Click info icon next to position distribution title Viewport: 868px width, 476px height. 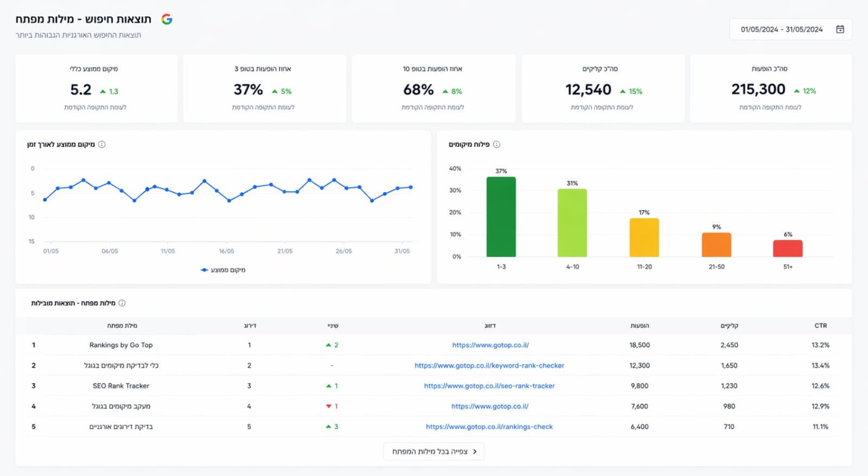496,144
